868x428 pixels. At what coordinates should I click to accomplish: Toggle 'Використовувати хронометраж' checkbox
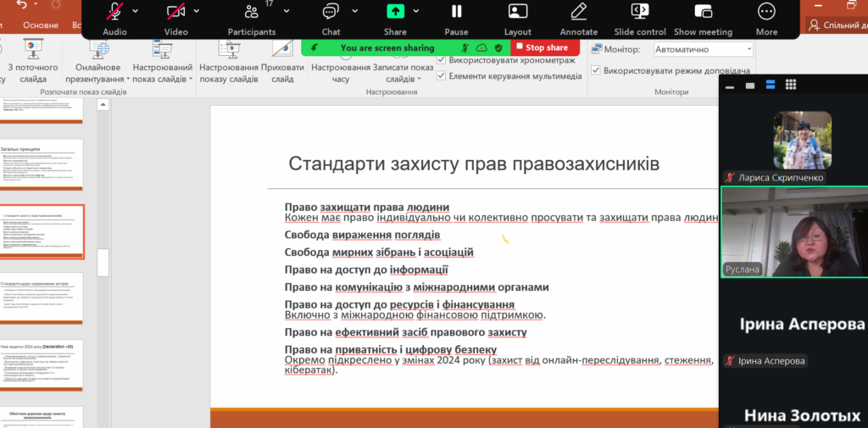(x=442, y=60)
